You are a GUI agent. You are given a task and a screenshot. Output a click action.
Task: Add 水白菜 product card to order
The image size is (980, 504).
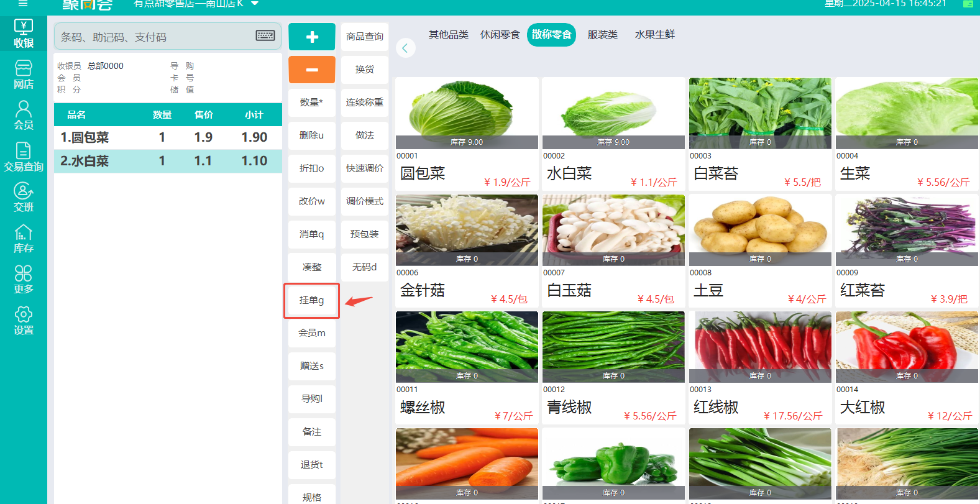click(613, 134)
